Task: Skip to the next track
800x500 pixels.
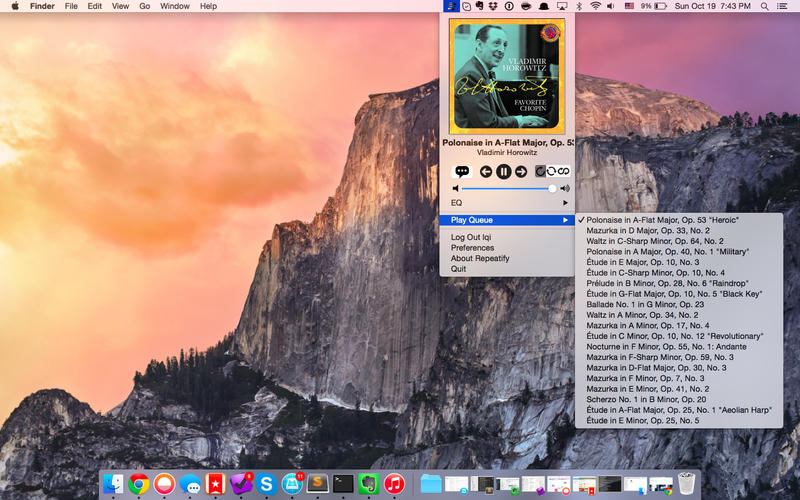Action: point(520,172)
